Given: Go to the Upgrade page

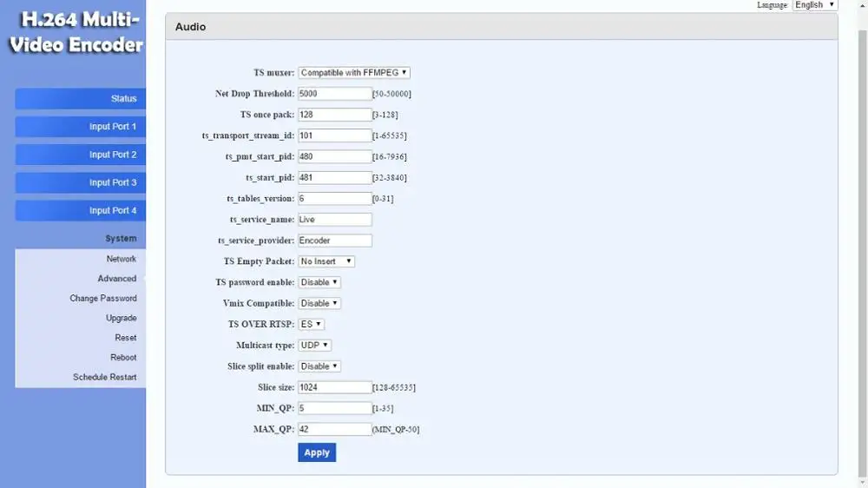Looking at the screenshot, I should click(122, 318).
